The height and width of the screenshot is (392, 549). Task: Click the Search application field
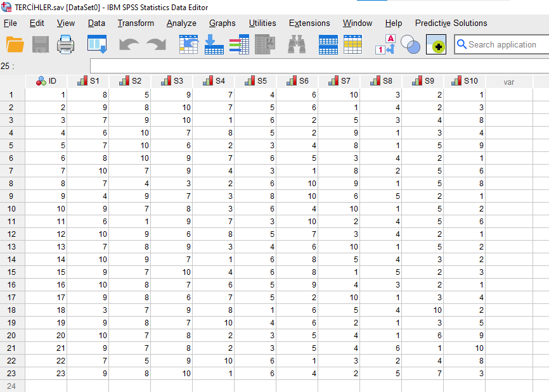tap(501, 44)
